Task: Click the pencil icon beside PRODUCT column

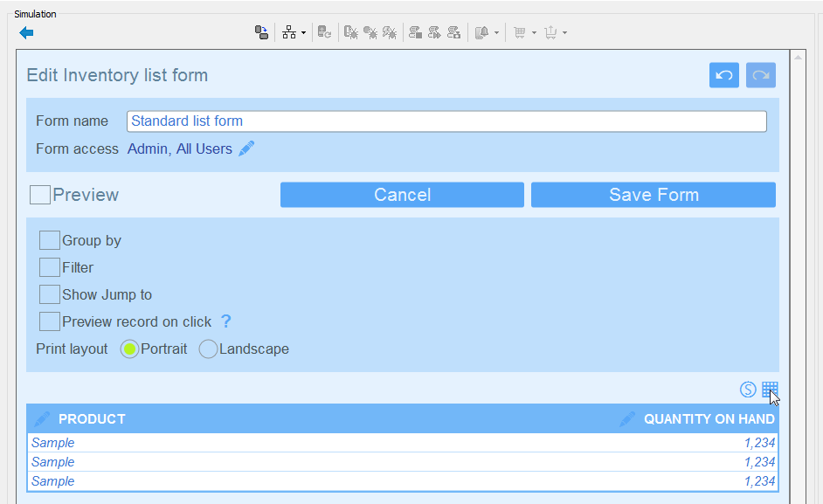Action: point(41,419)
